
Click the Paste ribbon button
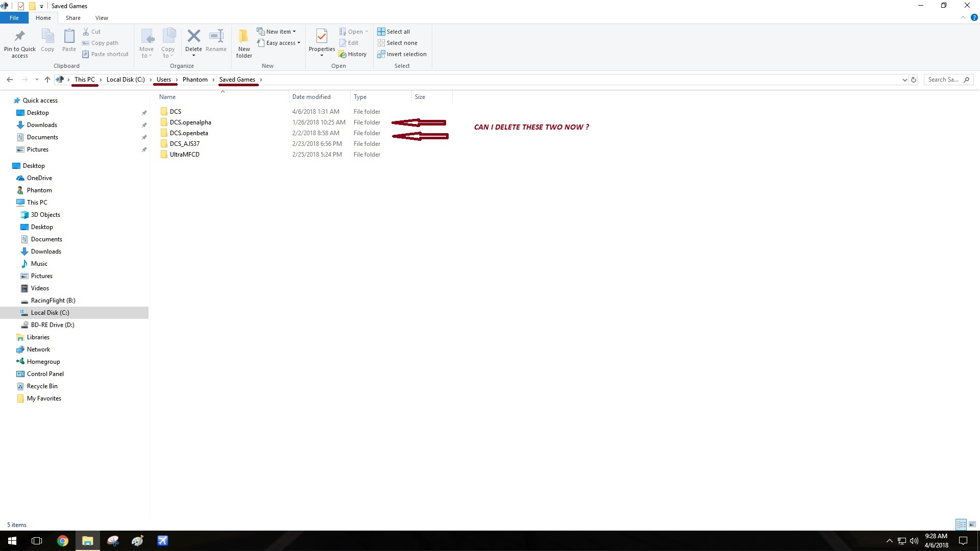tap(69, 41)
